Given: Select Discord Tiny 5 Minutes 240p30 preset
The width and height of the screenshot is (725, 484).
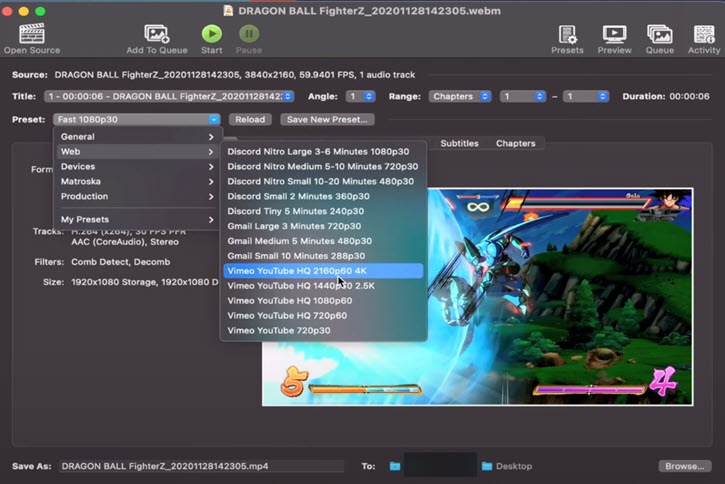Looking at the screenshot, I should 323,211.
